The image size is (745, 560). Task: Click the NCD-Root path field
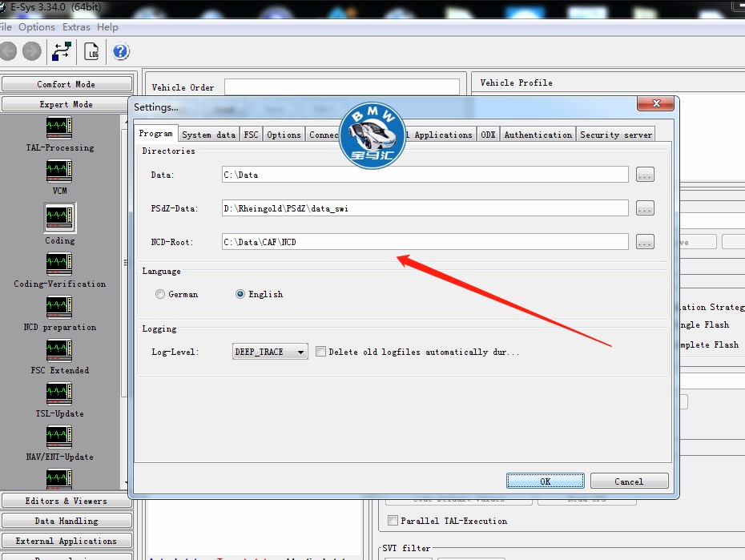pyautogui.click(x=425, y=242)
